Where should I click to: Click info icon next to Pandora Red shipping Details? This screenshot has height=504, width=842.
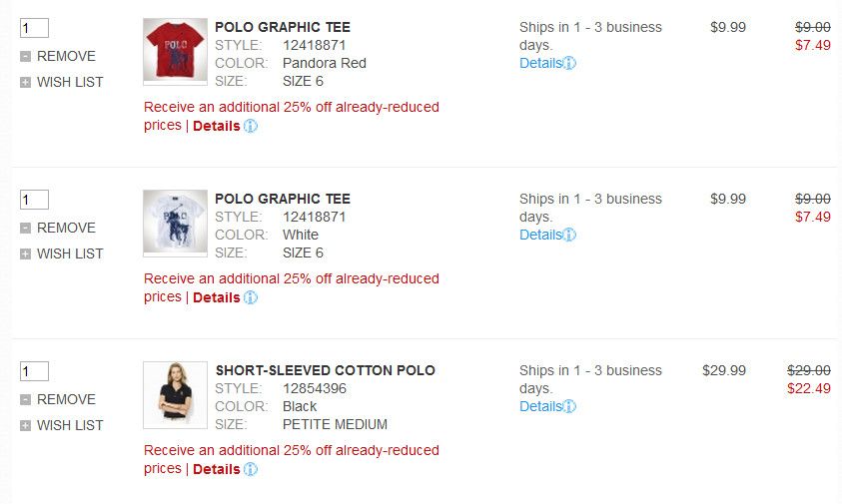[569, 64]
